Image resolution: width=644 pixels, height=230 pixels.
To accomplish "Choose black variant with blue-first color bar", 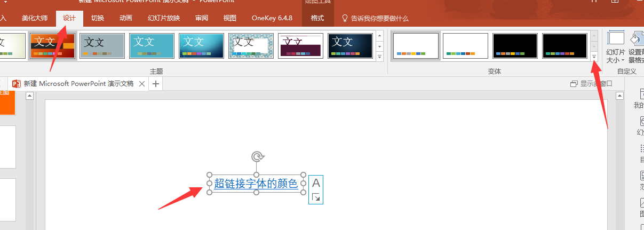I will click(515, 45).
